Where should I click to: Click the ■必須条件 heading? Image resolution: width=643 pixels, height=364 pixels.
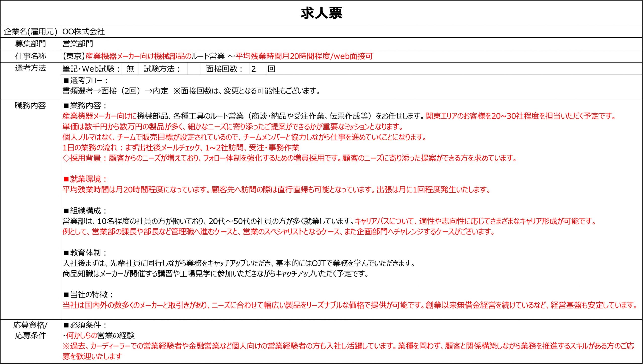coord(85,325)
